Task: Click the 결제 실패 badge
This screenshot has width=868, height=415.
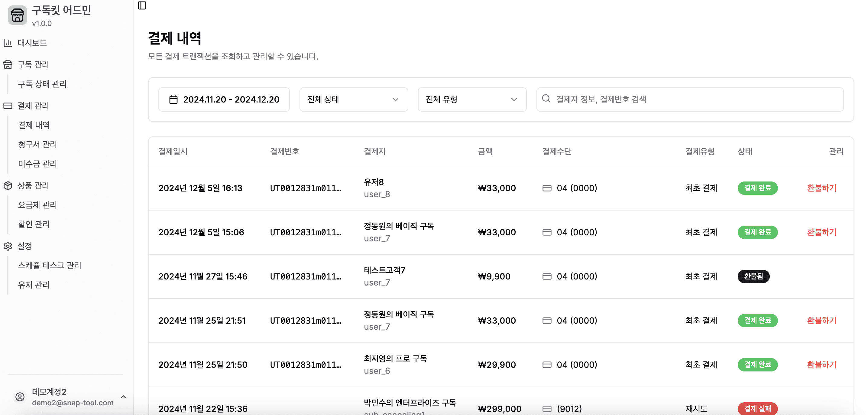Action: (757, 409)
